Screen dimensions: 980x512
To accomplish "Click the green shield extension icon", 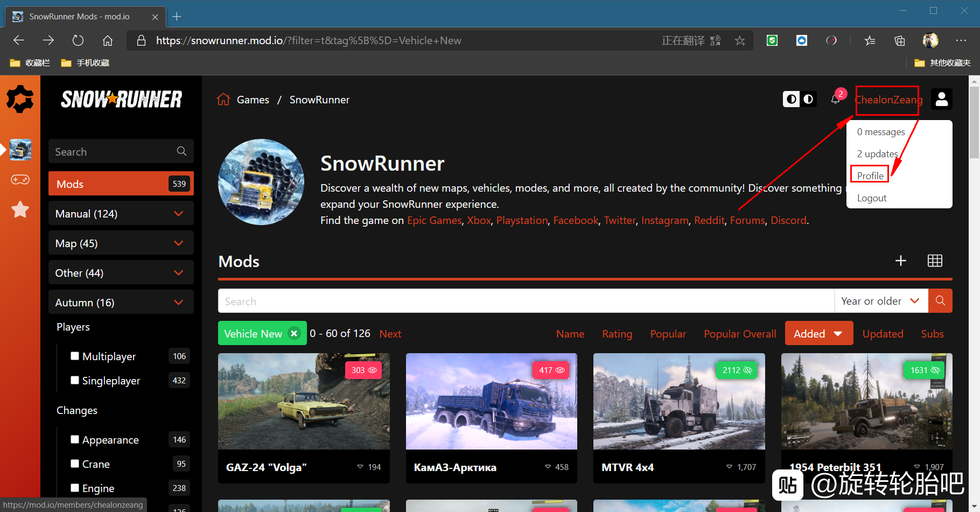I will pyautogui.click(x=772, y=40).
